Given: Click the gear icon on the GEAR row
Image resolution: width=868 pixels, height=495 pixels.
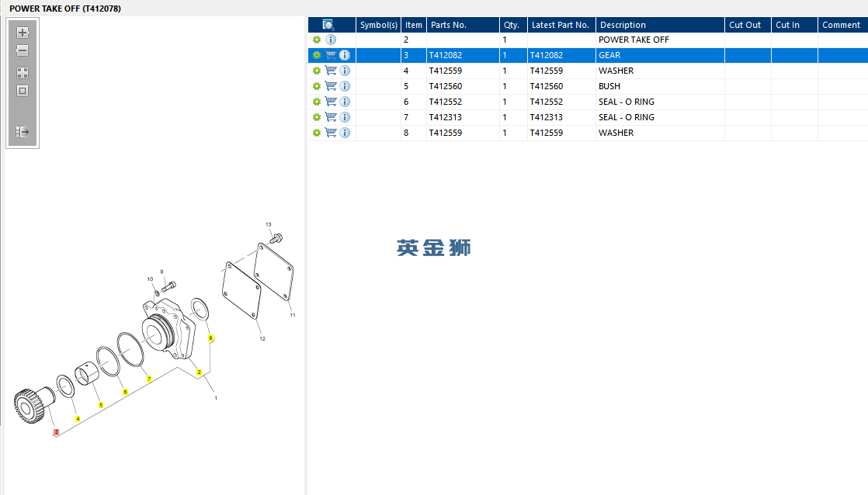Looking at the screenshot, I should click(x=317, y=55).
